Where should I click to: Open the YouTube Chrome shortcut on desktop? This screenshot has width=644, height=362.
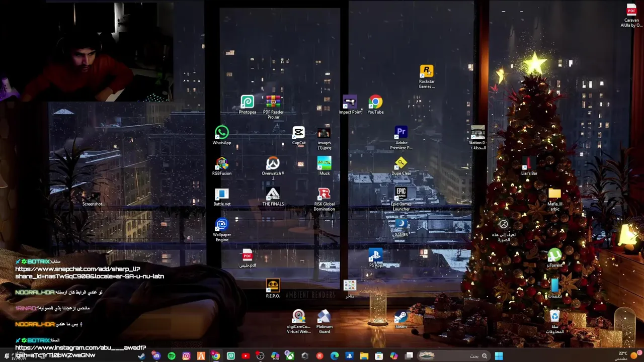coord(375,105)
